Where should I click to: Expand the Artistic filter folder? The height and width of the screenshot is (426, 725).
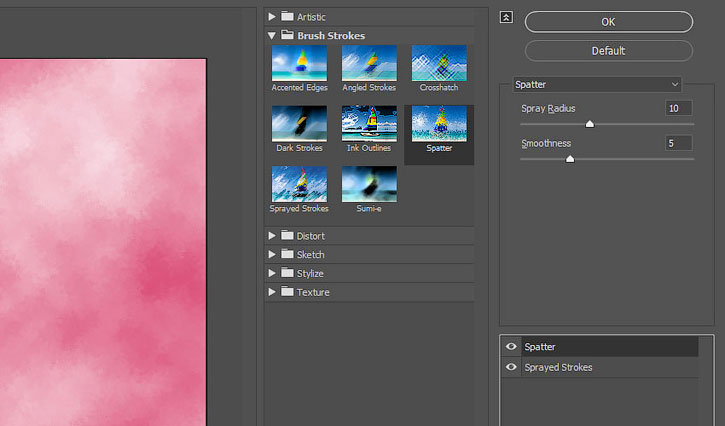(x=272, y=17)
